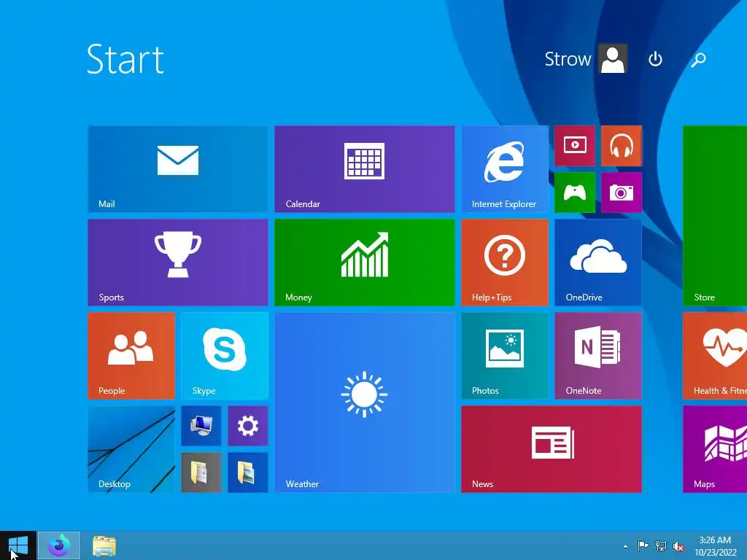Open the Store tile
This screenshot has width=747, height=560.
click(x=715, y=216)
